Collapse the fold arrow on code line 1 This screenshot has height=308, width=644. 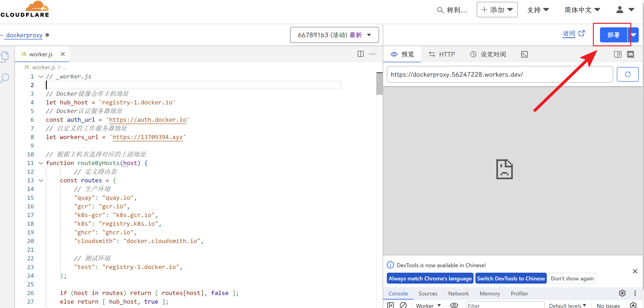coord(41,76)
